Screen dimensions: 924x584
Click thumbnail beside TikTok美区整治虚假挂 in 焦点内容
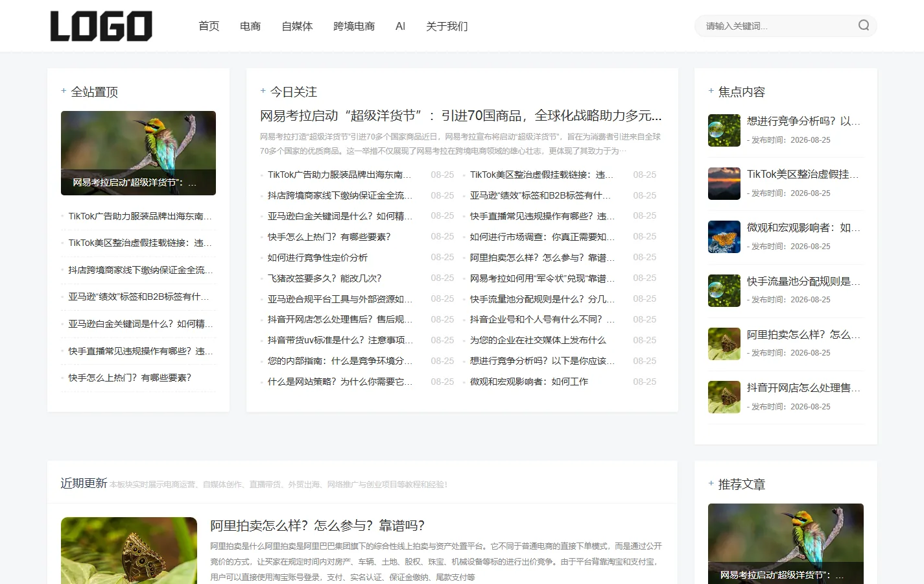click(x=724, y=184)
